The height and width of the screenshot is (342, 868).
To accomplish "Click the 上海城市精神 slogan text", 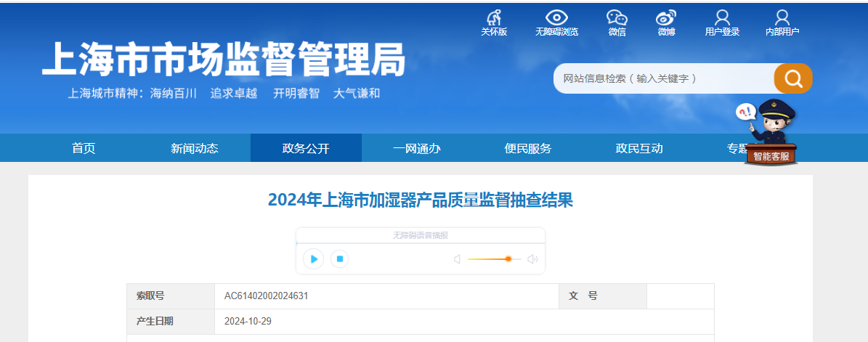I will tap(224, 94).
